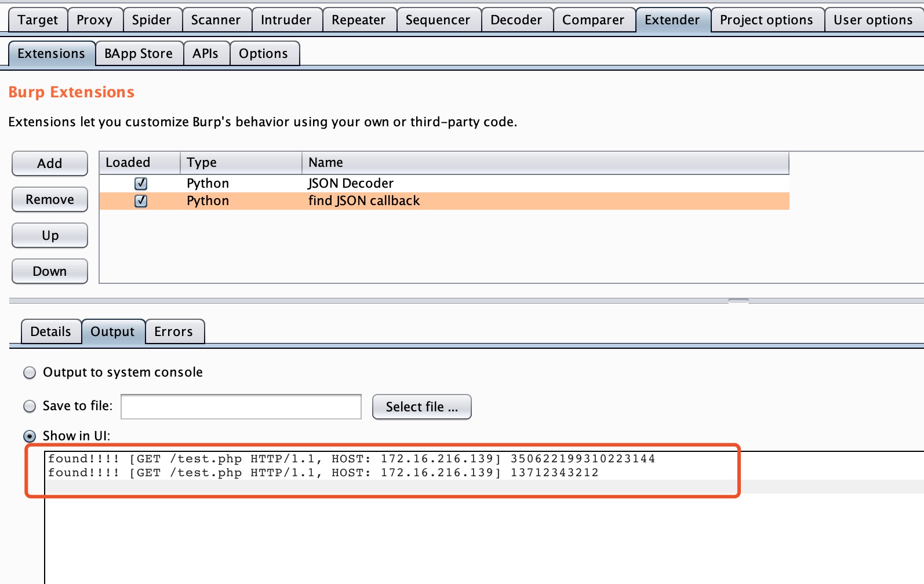Viewport: 924px width, 584px height.
Task: Click the Select file button
Action: [421, 407]
